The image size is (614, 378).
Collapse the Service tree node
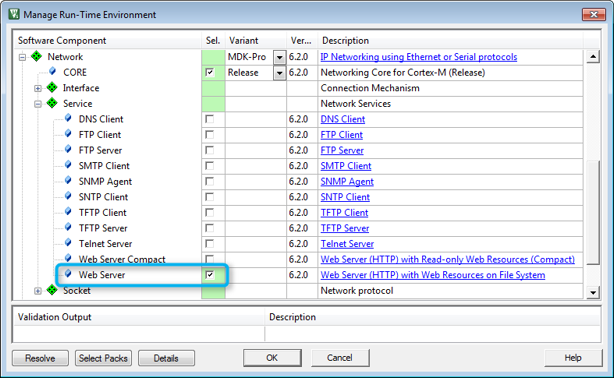(x=38, y=104)
